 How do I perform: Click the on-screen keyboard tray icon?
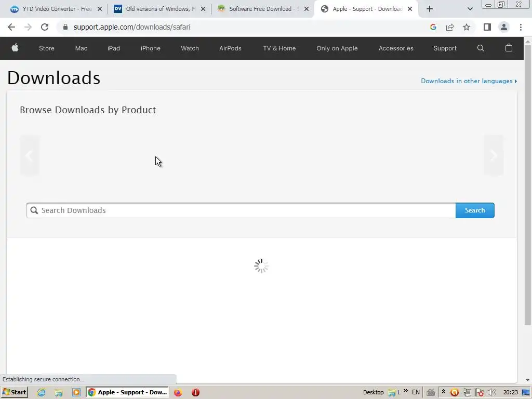pos(431,393)
